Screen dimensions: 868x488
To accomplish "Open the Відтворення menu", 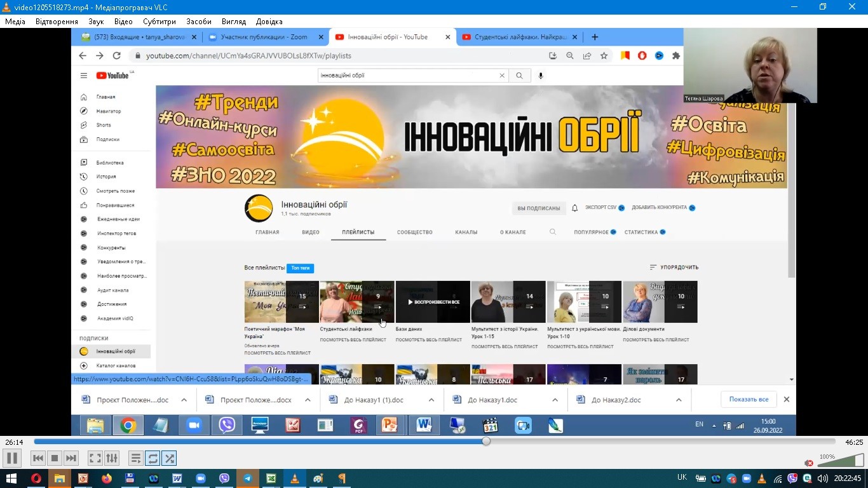I will point(57,21).
